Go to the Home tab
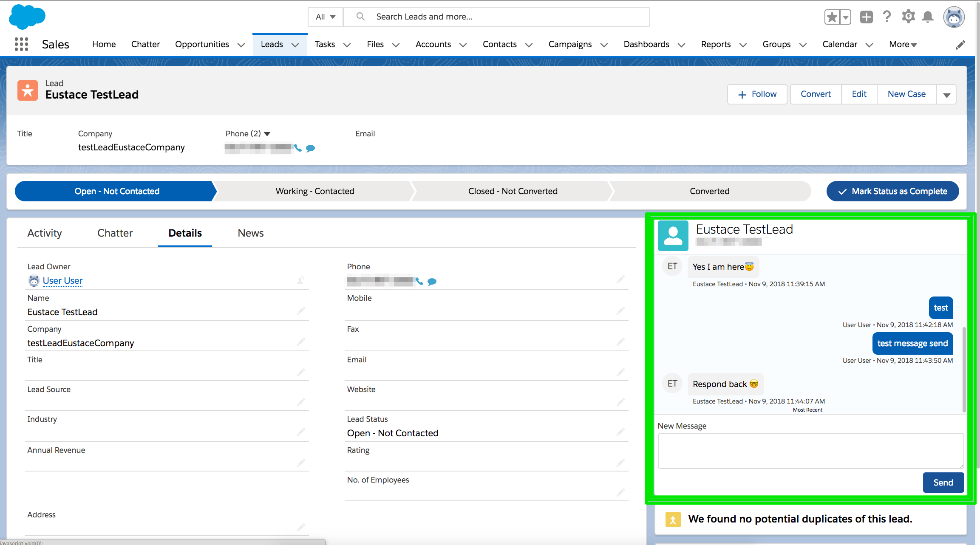This screenshot has height=545, width=980. pyautogui.click(x=104, y=44)
